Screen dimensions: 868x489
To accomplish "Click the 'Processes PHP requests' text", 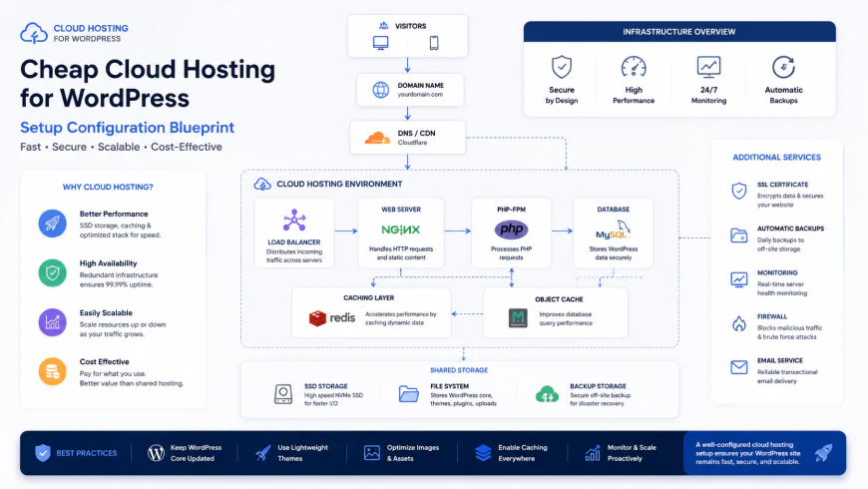I will click(511, 253).
